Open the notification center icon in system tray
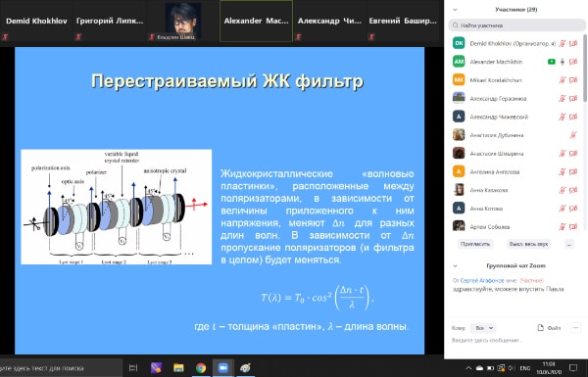 click(x=573, y=367)
